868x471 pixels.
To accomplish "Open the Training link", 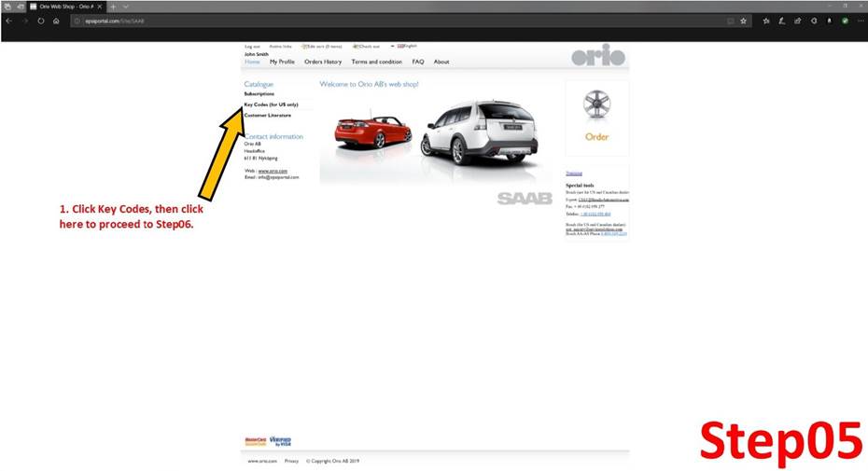I will tap(573, 173).
